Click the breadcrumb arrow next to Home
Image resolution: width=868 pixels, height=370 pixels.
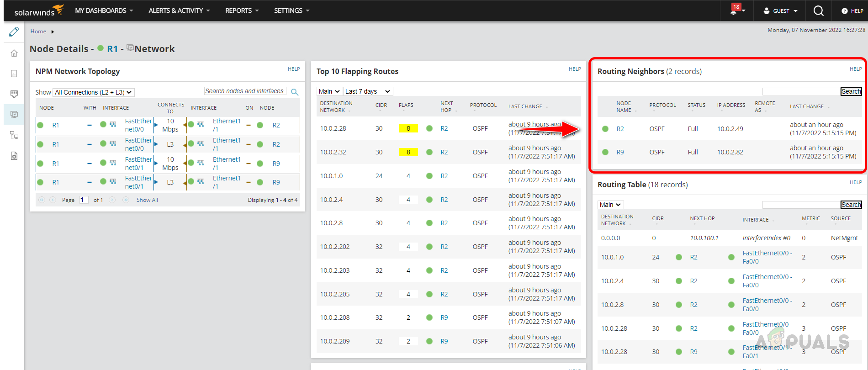53,32
